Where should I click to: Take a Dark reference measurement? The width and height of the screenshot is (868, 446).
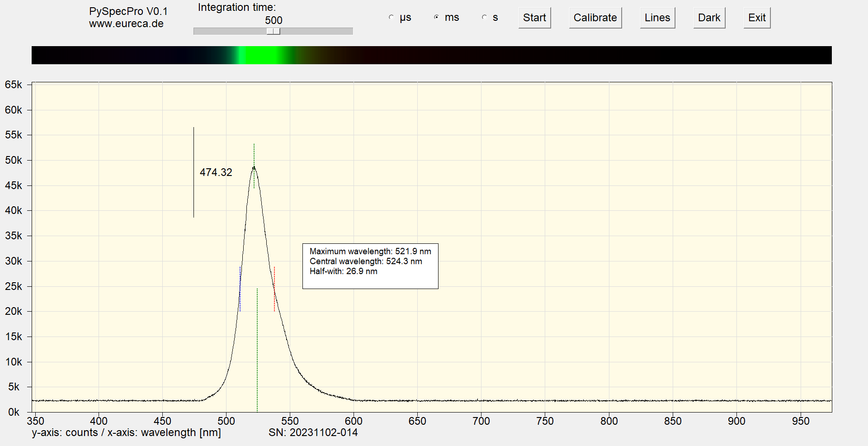tap(709, 18)
